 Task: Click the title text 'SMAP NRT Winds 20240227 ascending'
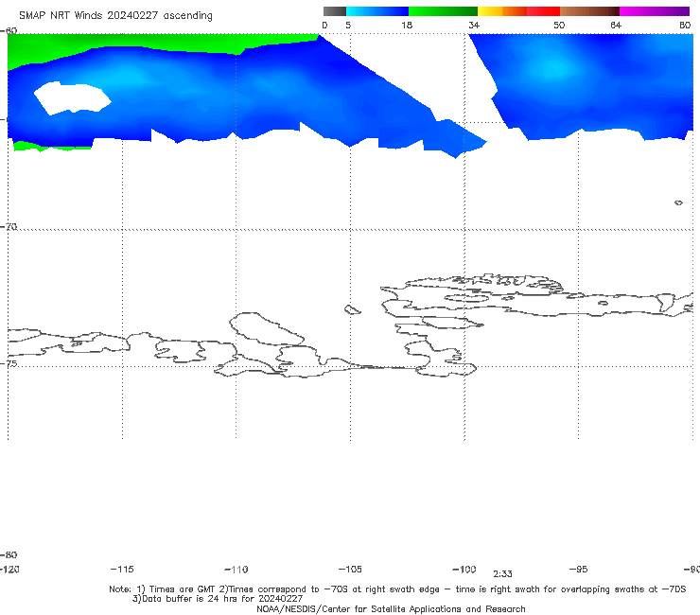point(115,15)
